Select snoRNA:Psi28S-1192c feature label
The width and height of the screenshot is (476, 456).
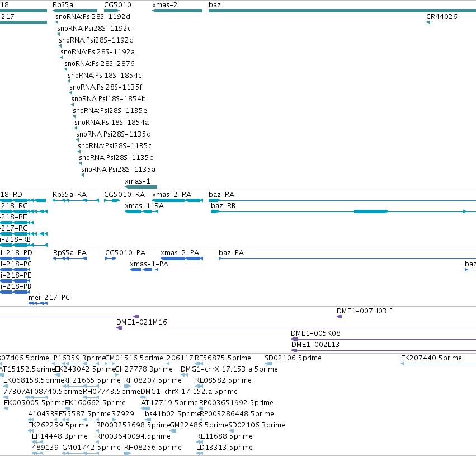coord(94,28)
